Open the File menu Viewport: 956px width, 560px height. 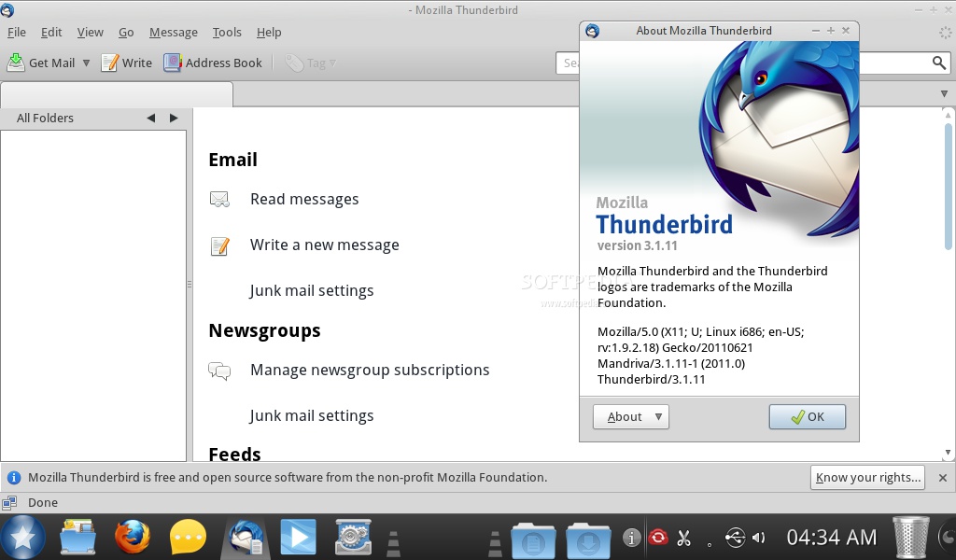[x=17, y=33]
